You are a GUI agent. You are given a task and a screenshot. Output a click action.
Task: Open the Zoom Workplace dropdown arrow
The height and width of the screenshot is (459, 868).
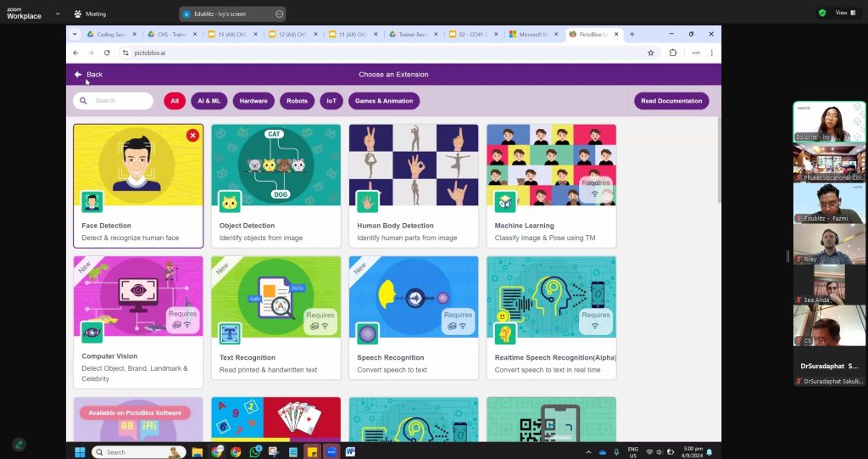point(58,14)
